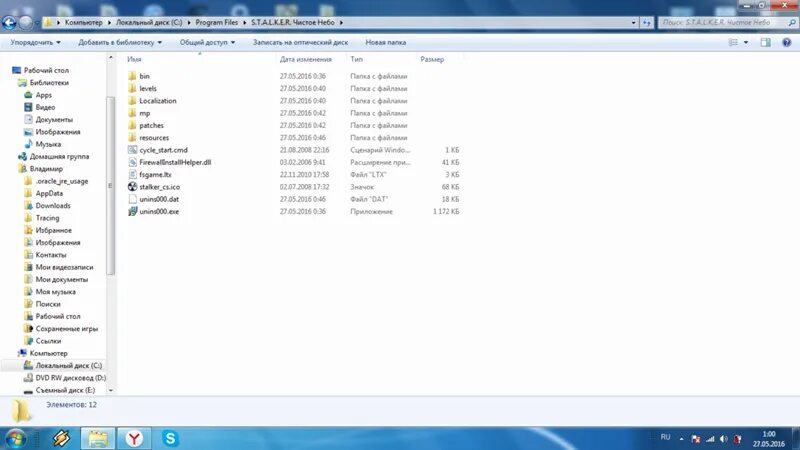Open Музыка library in sidebar
This screenshot has height=450, width=800.
[48, 144]
